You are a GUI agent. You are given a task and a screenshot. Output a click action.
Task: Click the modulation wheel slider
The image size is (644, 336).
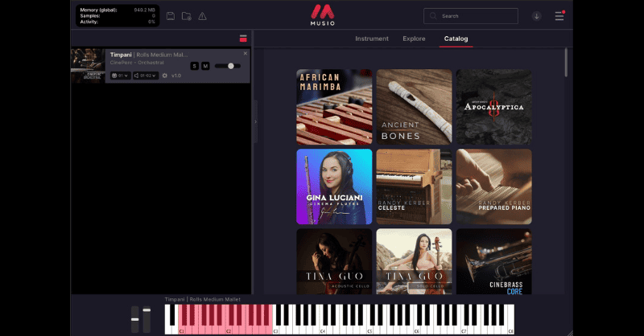pos(147,319)
